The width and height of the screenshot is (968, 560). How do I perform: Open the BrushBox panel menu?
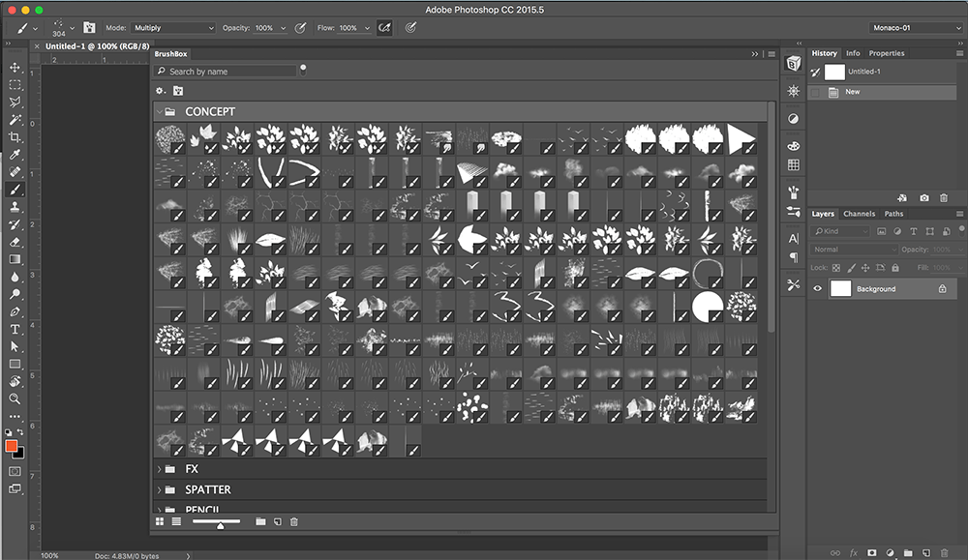(x=771, y=53)
